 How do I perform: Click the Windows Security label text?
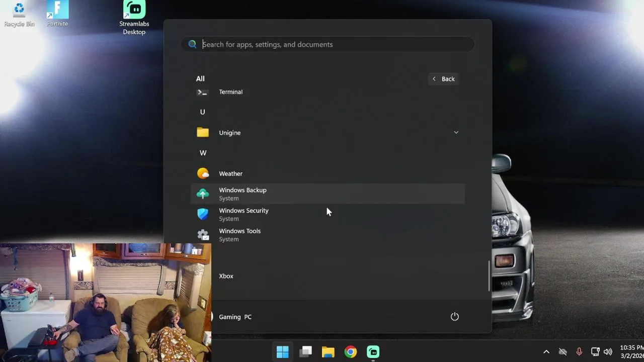[x=244, y=211]
